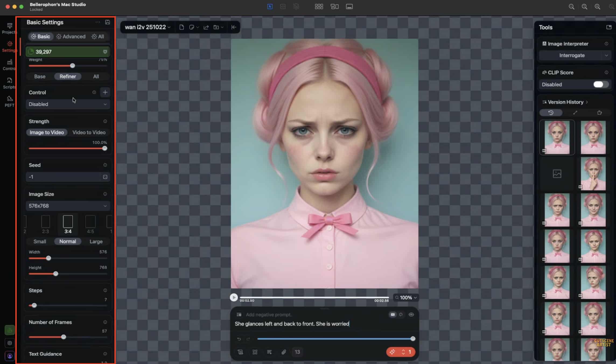This screenshot has width=616, height=364.
Task: Open the 576x768 image size dropdown
Action: pyautogui.click(x=68, y=206)
